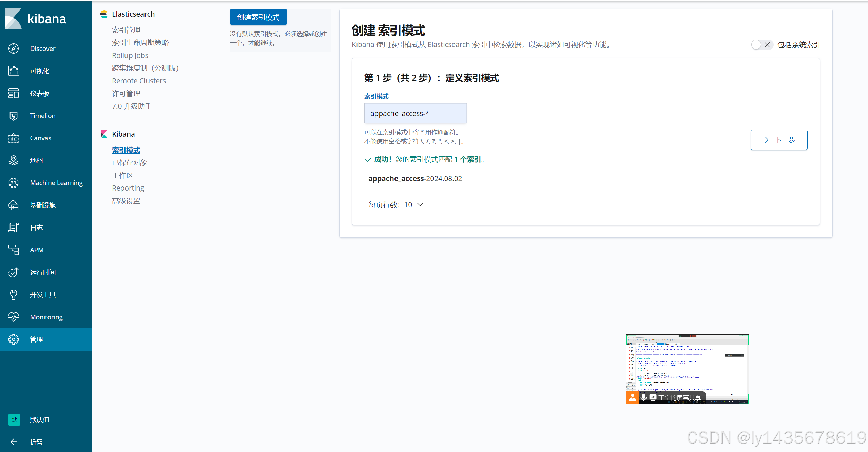Screen dimensions: 868x452
Task: Click the index pattern input field
Action: [415, 113]
